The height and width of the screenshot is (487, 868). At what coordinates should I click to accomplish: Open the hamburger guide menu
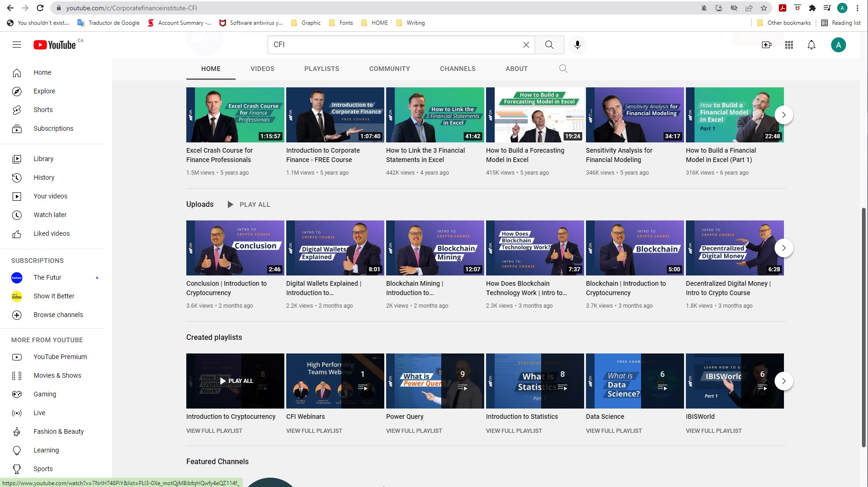pos(17,45)
